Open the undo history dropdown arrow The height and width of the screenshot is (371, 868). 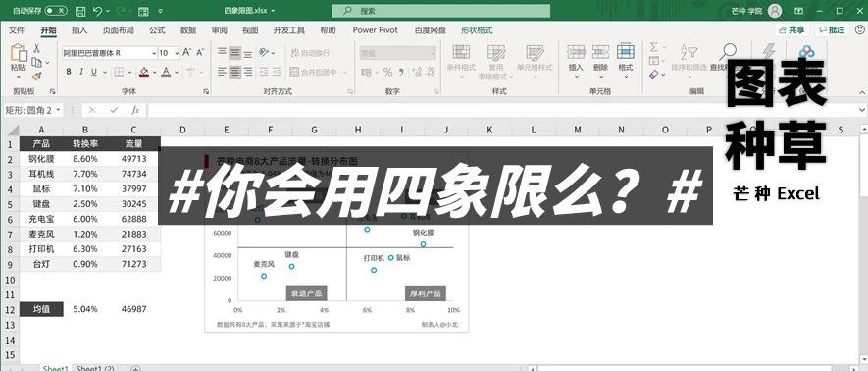pyautogui.click(x=107, y=11)
